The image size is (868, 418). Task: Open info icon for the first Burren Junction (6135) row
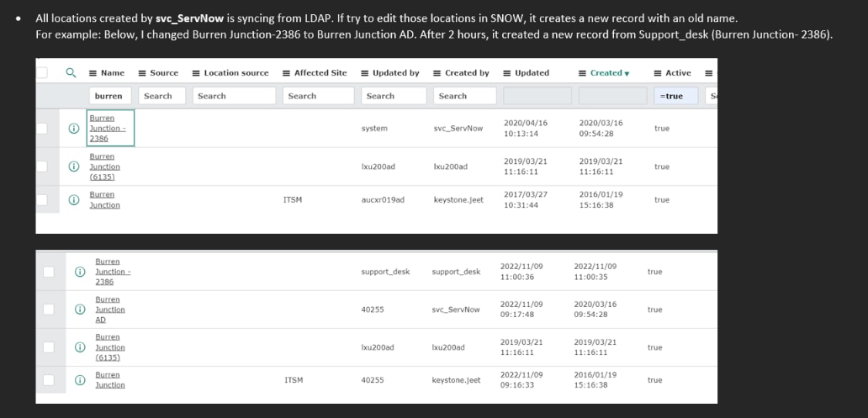74,166
